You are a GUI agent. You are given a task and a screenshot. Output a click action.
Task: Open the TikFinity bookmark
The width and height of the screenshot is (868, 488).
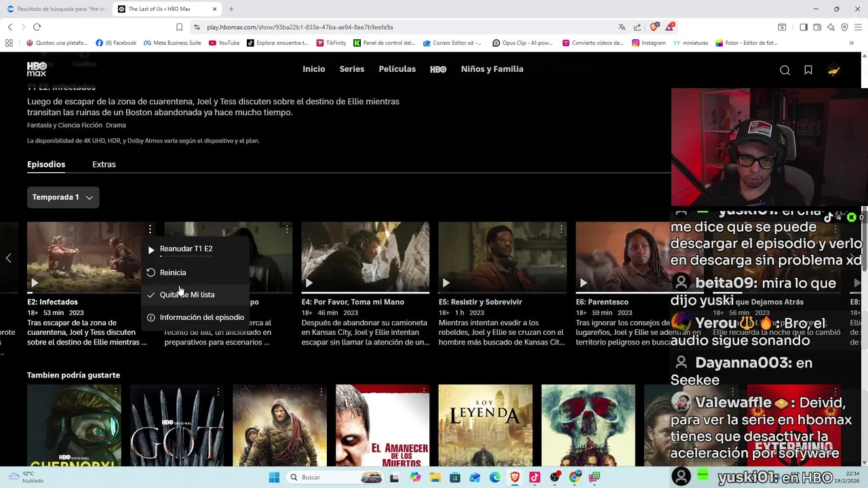331,43
